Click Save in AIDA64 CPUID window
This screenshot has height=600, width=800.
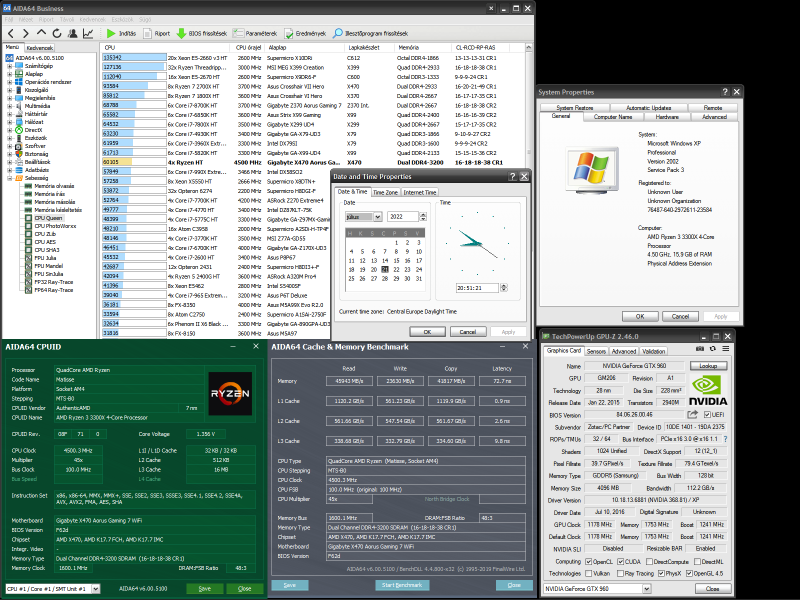click(205, 589)
